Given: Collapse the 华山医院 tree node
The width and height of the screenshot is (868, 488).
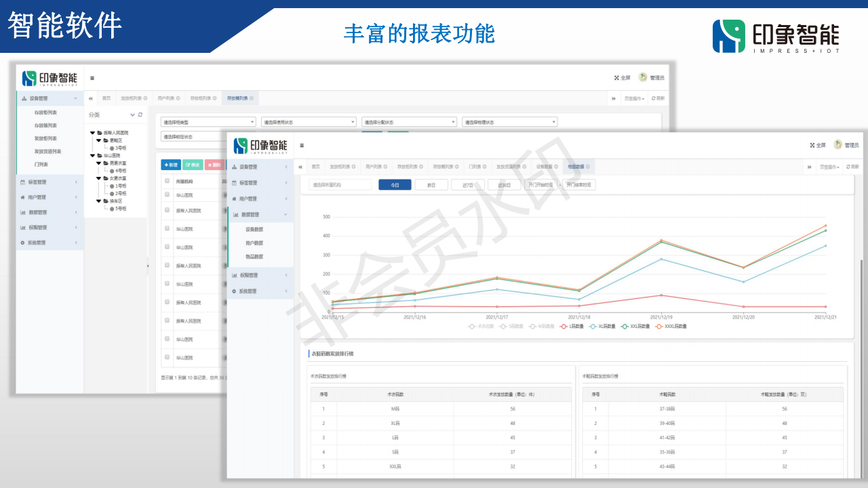Looking at the screenshot, I should click(x=92, y=155).
